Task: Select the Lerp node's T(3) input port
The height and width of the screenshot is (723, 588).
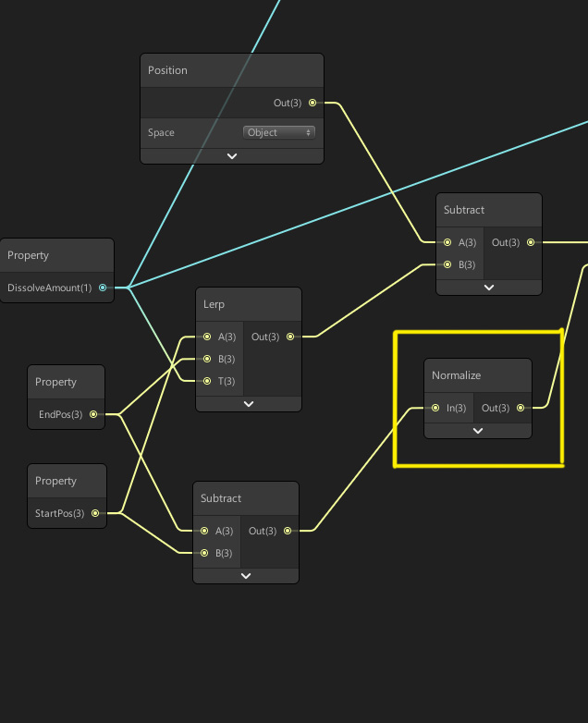Action: 207,381
